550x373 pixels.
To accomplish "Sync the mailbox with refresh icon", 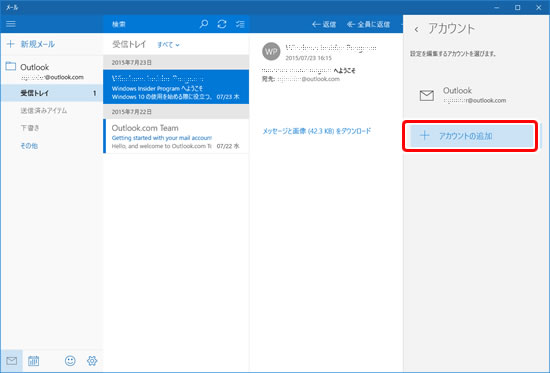I will click(222, 24).
